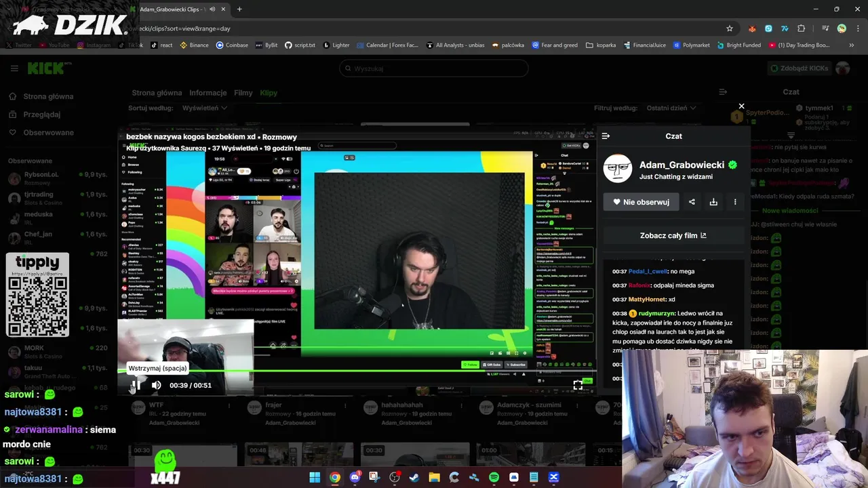Mute the clip player volume
Screen dimensions: 868x488
pos(156,385)
